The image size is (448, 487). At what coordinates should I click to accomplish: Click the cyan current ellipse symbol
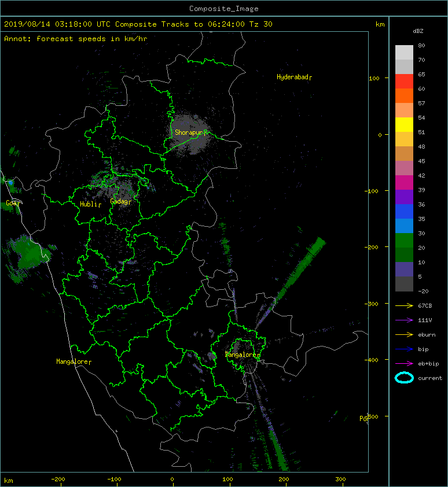404,378
